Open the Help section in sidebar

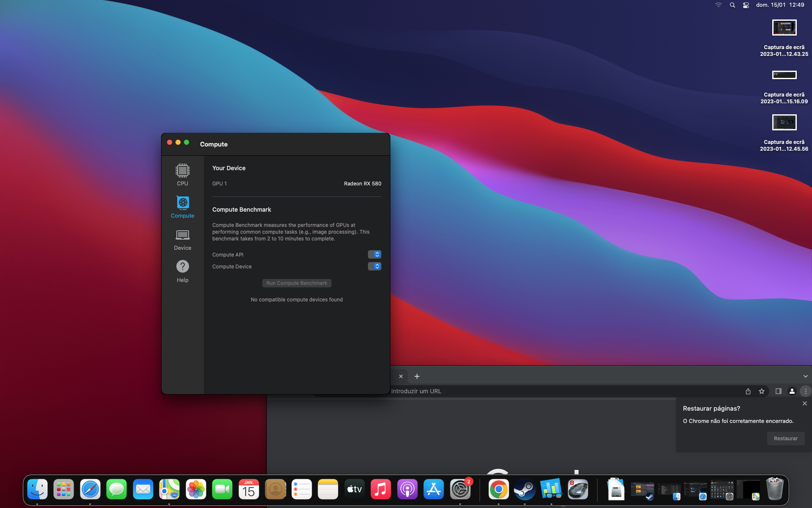[182, 271]
